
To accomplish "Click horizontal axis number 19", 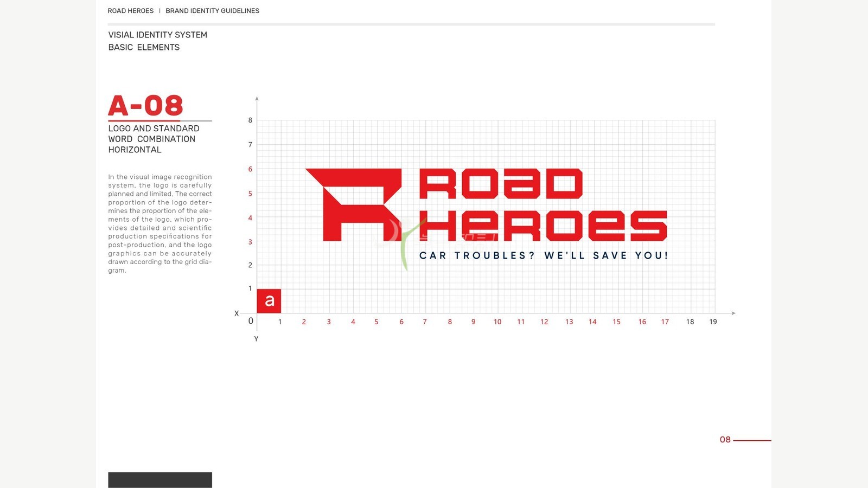I will (713, 322).
